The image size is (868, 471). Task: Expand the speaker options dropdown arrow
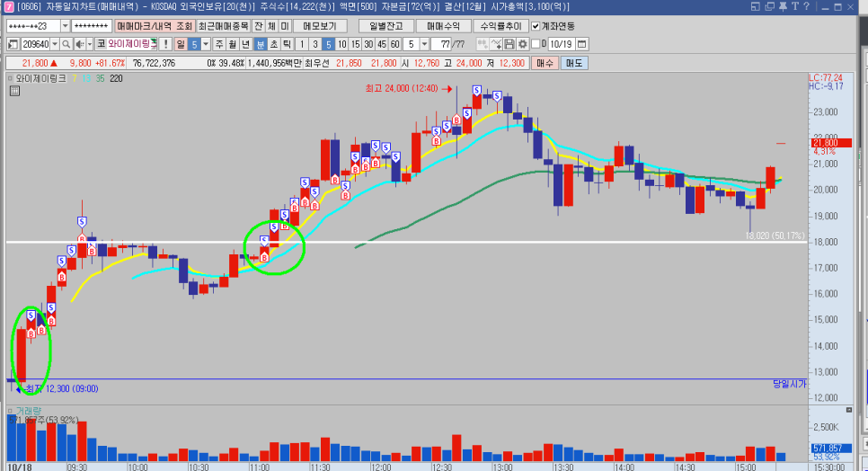[x=90, y=44]
